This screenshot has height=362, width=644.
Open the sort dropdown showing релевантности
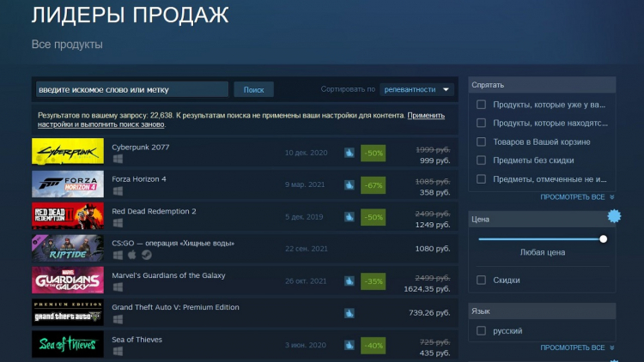tap(417, 89)
